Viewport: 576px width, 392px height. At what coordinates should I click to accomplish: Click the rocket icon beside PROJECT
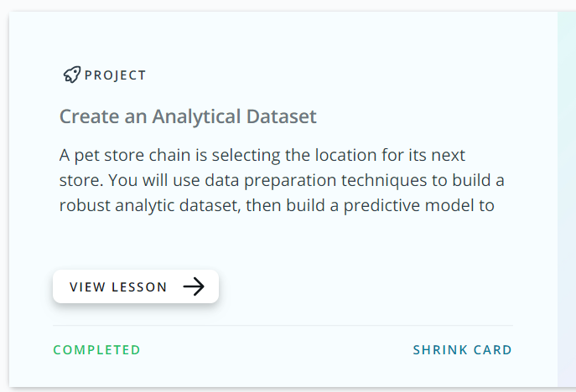pos(71,75)
